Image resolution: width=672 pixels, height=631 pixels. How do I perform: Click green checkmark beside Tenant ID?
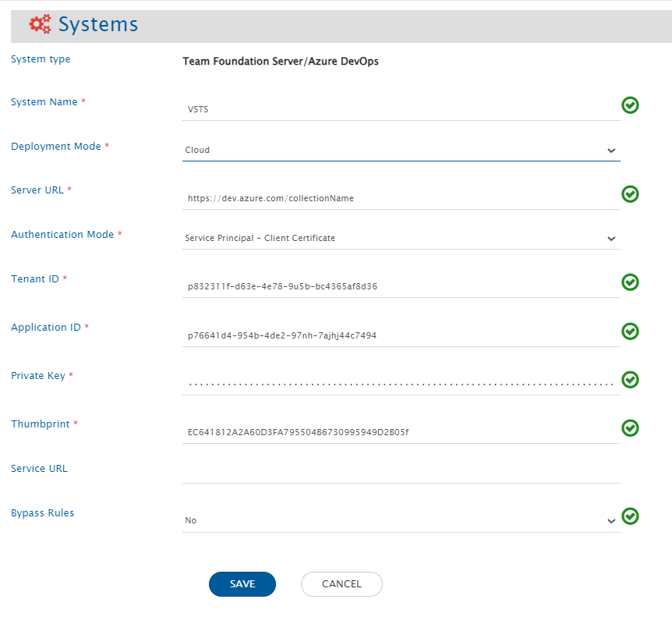[630, 282]
